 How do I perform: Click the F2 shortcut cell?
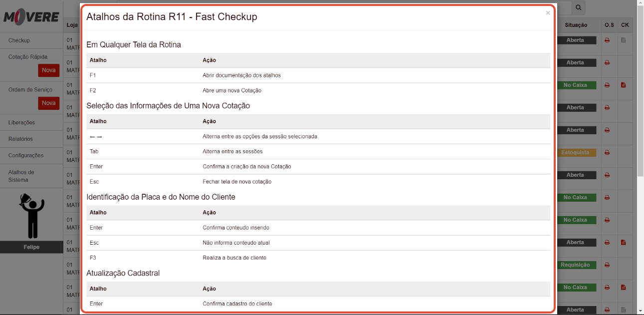(x=93, y=90)
